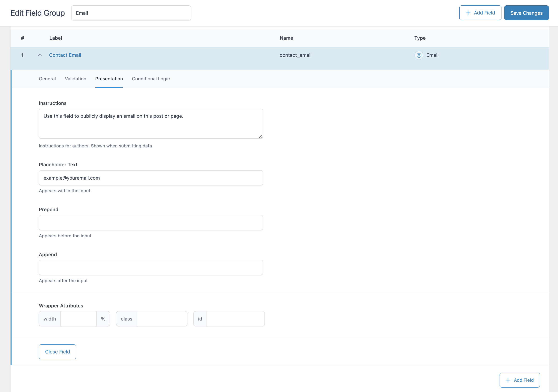Open the Validation tab
The height and width of the screenshot is (392, 558).
point(75,78)
